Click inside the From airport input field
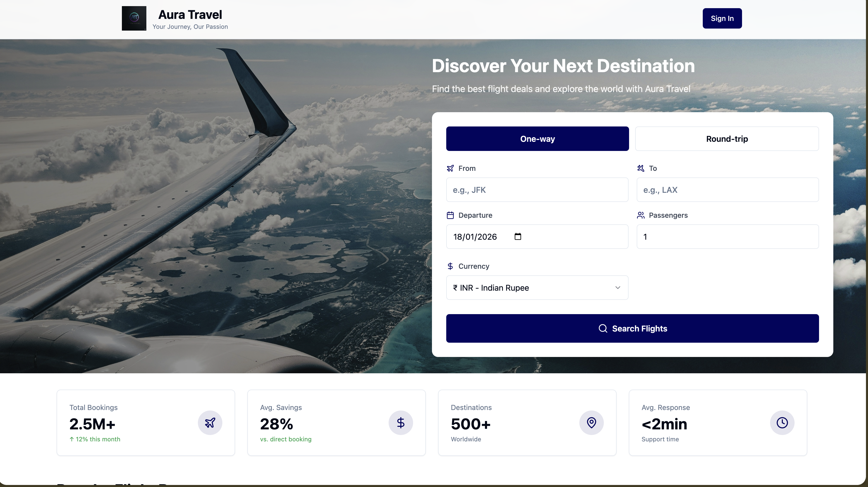 pos(537,190)
